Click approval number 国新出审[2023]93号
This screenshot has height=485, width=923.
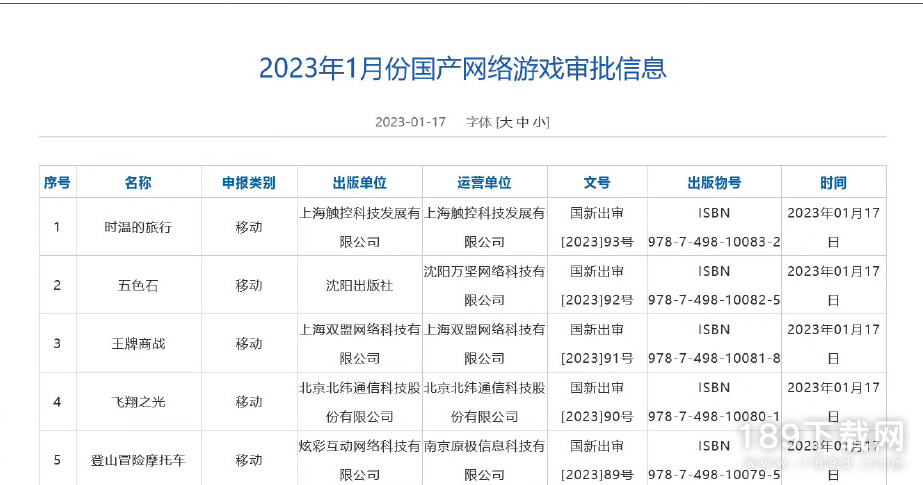597,227
